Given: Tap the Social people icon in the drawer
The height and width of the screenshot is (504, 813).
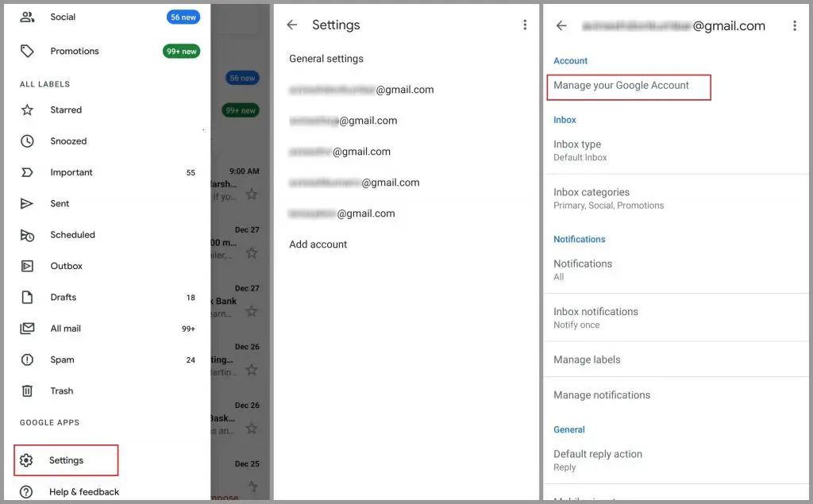Looking at the screenshot, I should [x=27, y=17].
